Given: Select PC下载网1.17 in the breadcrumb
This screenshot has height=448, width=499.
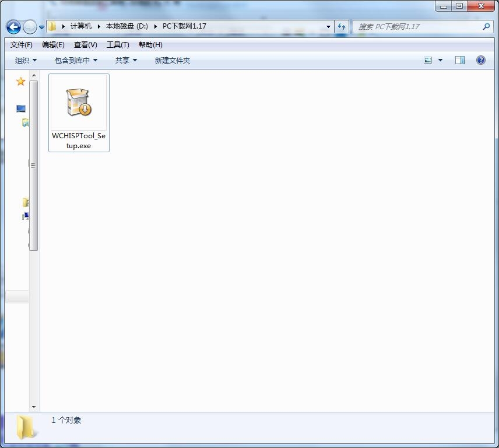Looking at the screenshot, I should tap(184, 26).
